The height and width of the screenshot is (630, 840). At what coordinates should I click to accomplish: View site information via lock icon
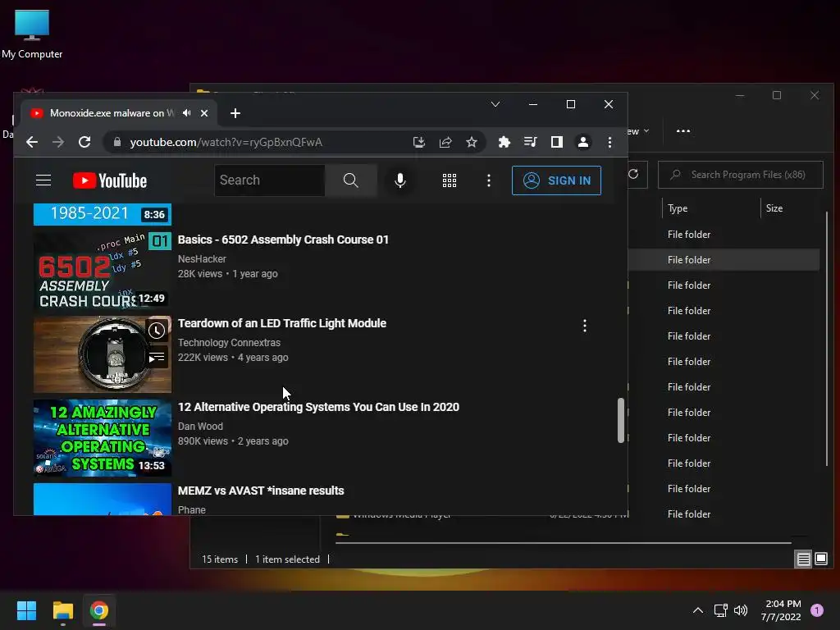coord(117,142)
